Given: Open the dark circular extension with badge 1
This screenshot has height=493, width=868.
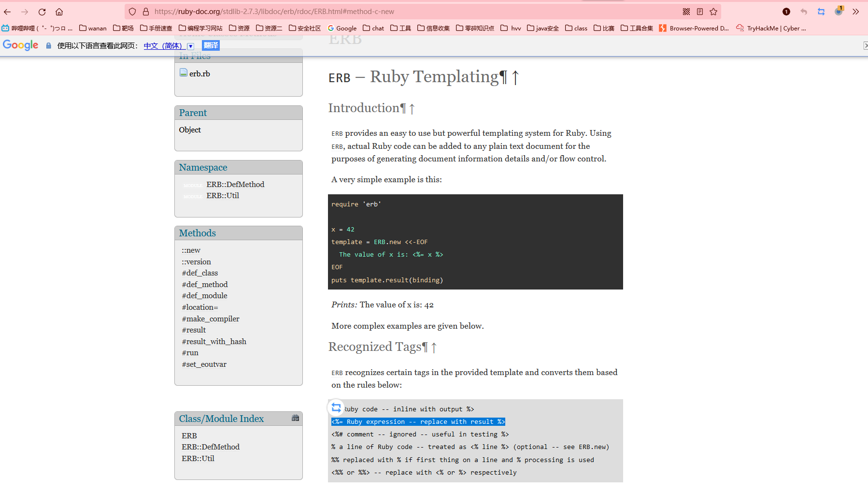Looking at the screenshot, I should click(786, 12).
